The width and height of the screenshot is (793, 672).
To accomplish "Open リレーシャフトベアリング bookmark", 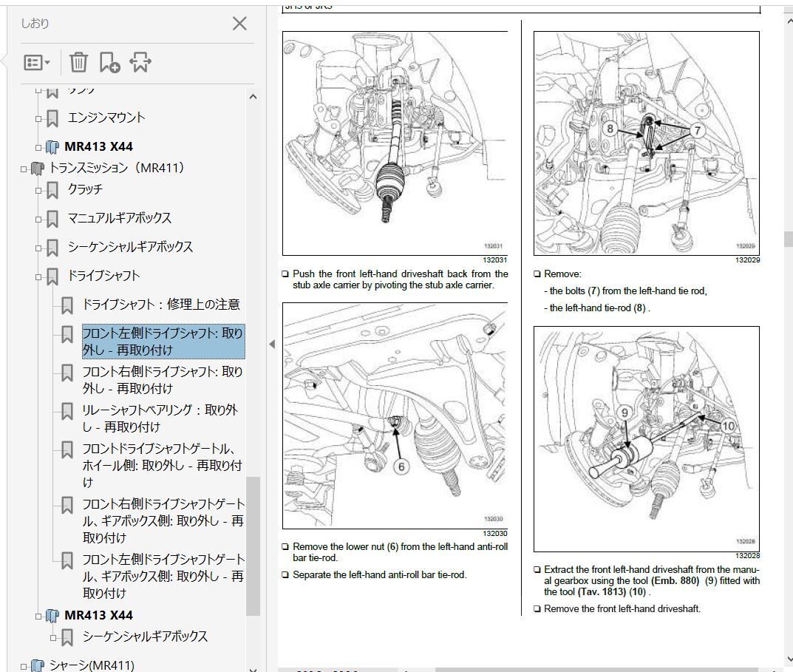I will click(x=160, y=418).
